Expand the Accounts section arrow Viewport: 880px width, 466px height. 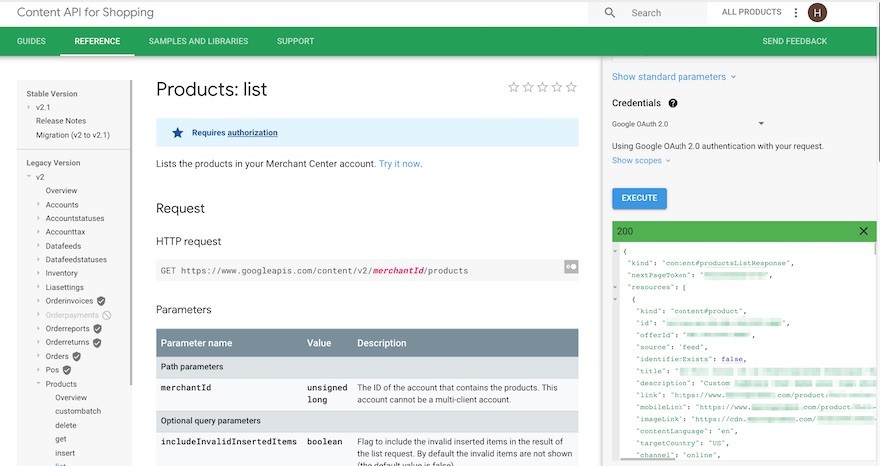38,204
